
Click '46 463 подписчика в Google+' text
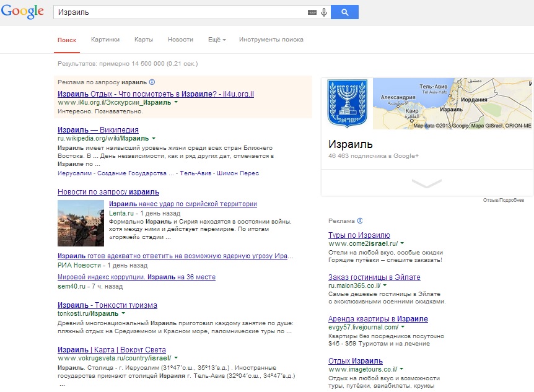click(x=374, y=155)
